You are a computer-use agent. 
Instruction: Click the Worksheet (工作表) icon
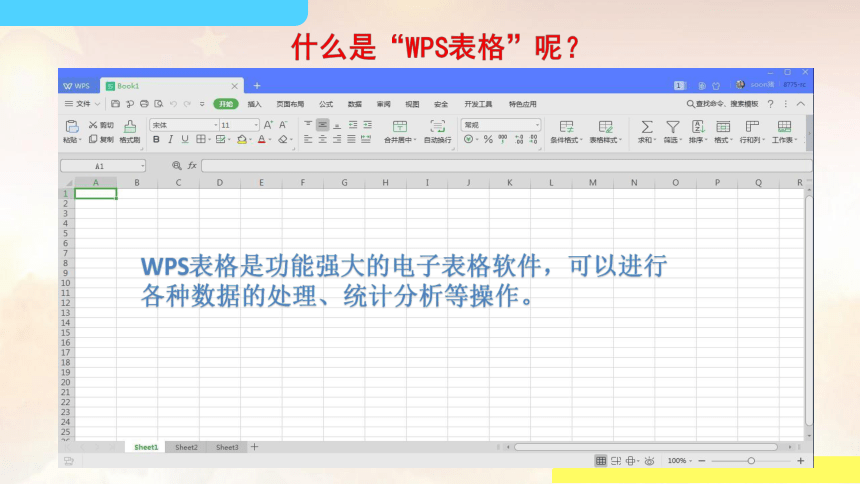click(784, 127)
